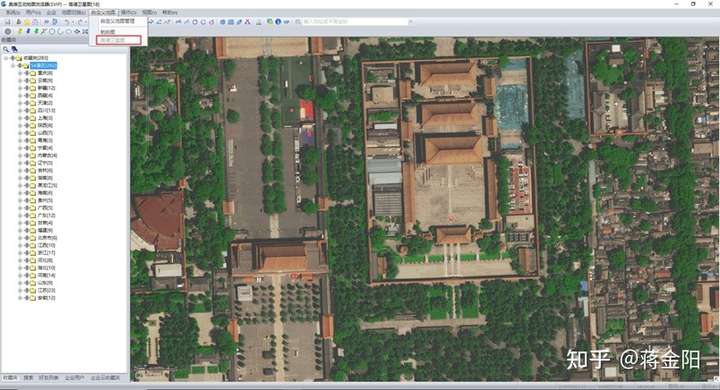Select the red-outlined dropdown menu entry
The image size is (720, 390).
tap(118, 40)
